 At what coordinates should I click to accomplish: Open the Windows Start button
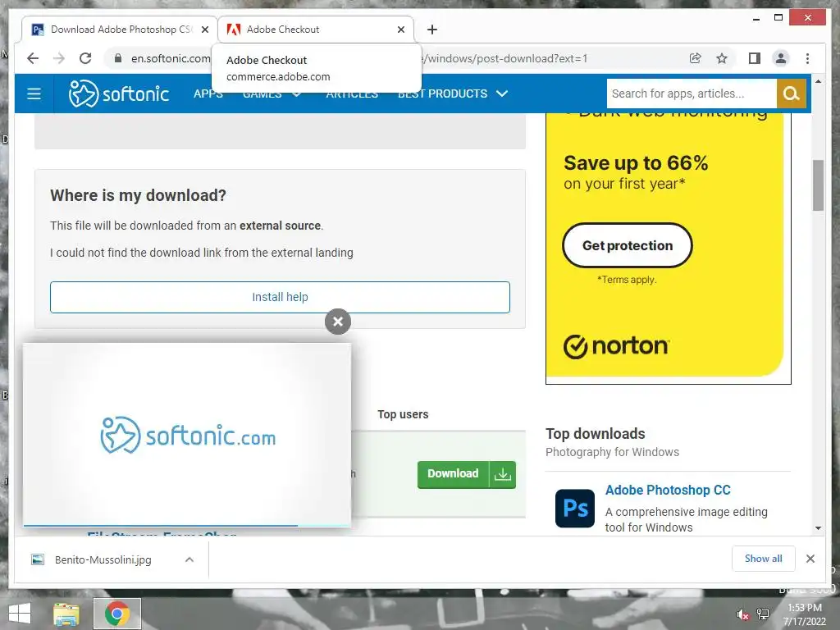pyautogui.click(x=20, y=614)
